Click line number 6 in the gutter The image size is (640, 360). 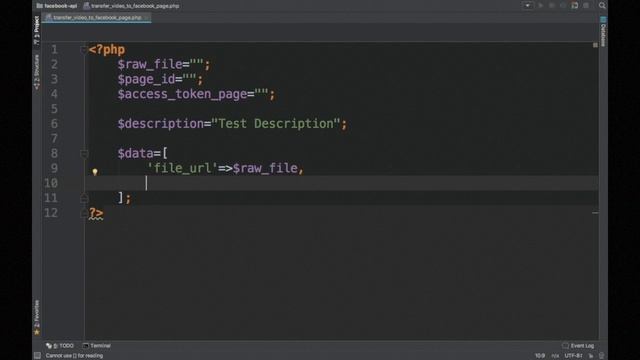click(x=54, y=124)
